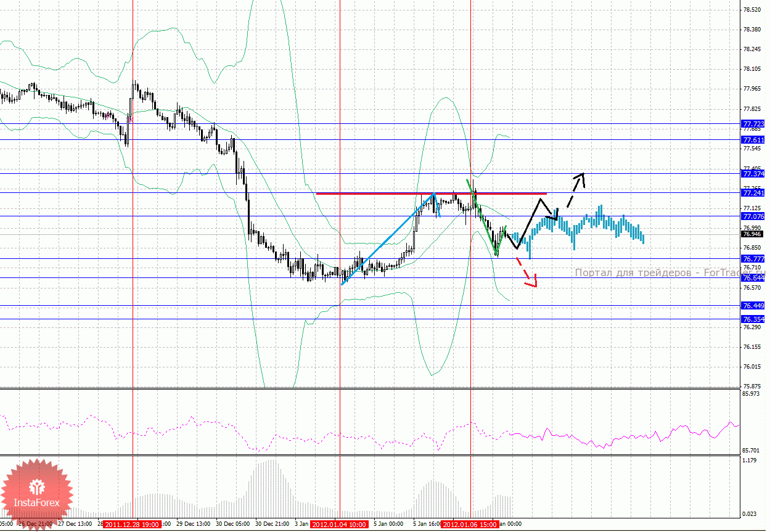Click the 77.241 price level label
This screenshot has width=770, height=532.
point(753,193)
